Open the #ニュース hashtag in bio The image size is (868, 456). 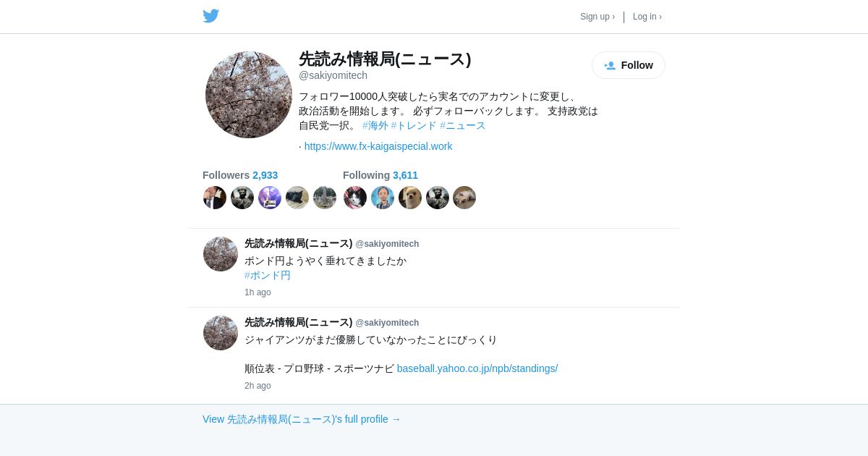[x=463, y=125]
